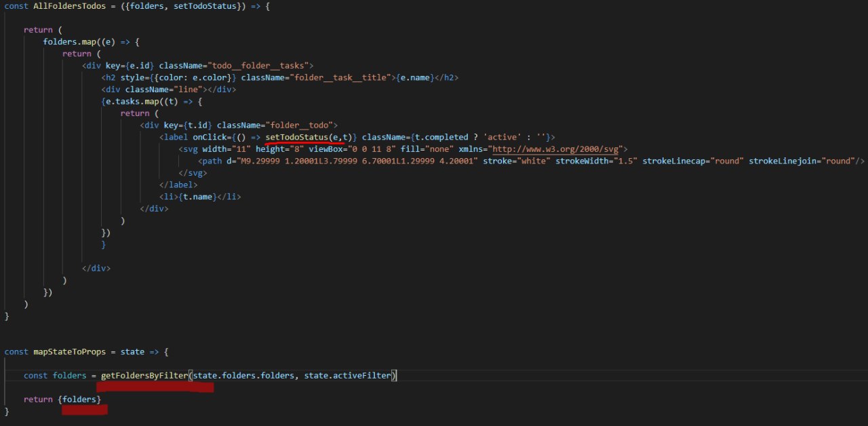Click the strokeWidth="1.5" attribute
Viewport: 868px width, 426px height.
[x=596, y=161]
